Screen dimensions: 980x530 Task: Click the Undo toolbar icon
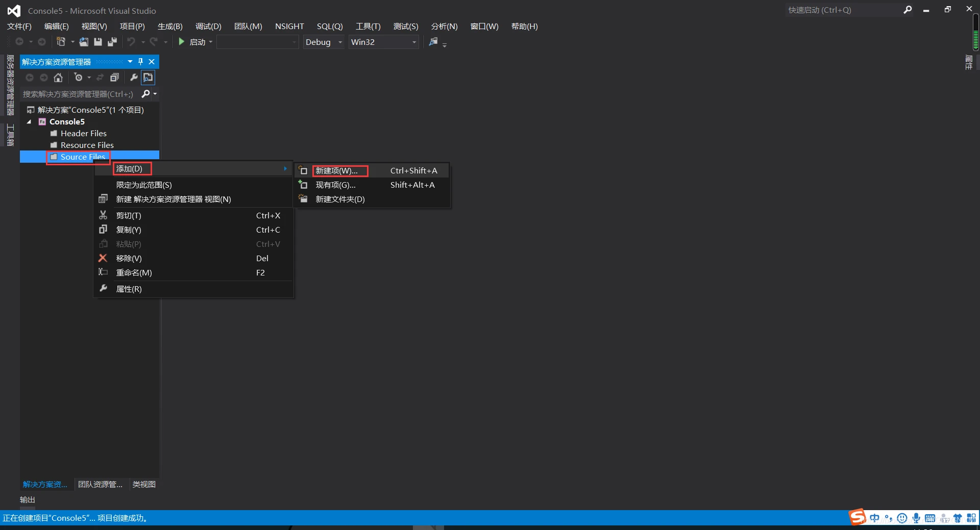pyautogui.click(x=131, y=42)
